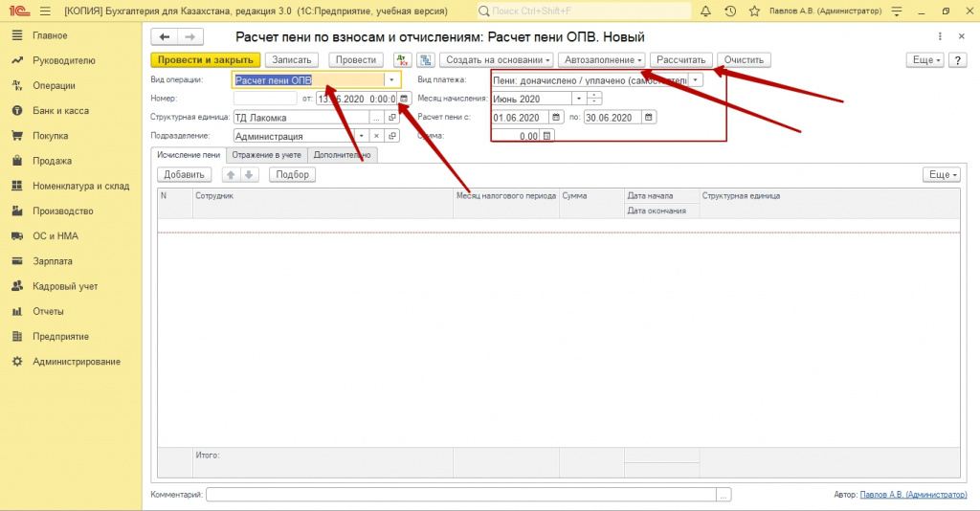
Task: Open Банк и касса section
Action: 60,111
